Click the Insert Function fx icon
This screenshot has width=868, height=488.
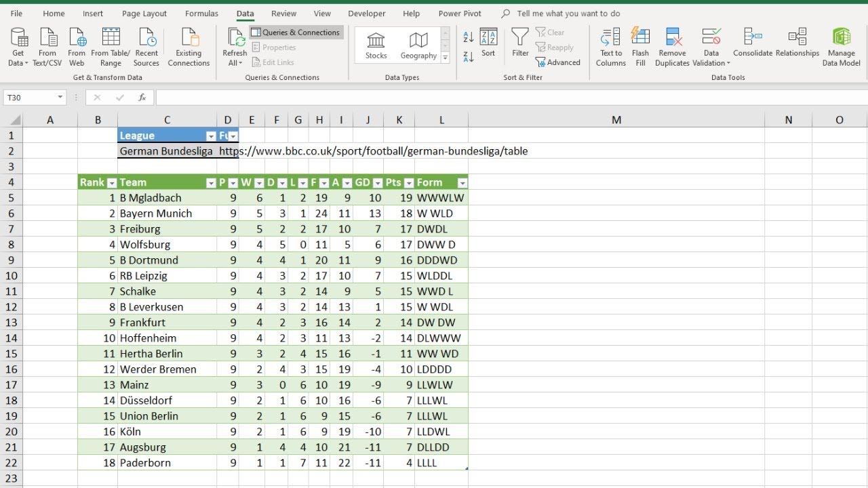click(x=142, y=98)
